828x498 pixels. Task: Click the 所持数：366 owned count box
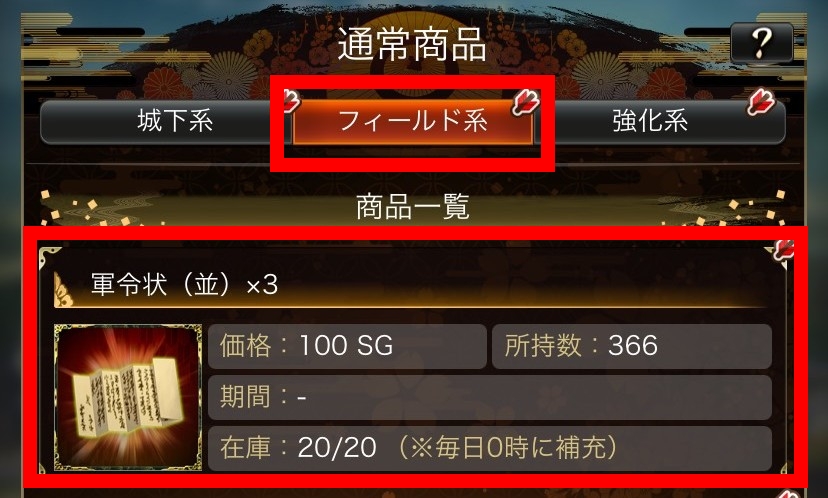coord(632,346)
